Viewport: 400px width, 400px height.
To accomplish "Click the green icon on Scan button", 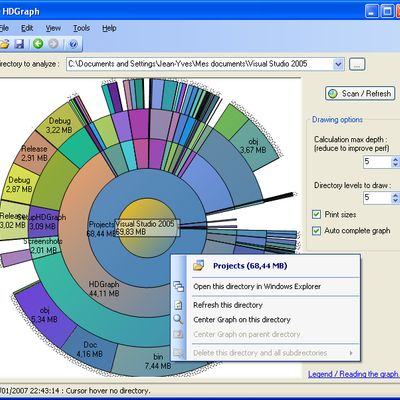I will (x=332, y=94).
